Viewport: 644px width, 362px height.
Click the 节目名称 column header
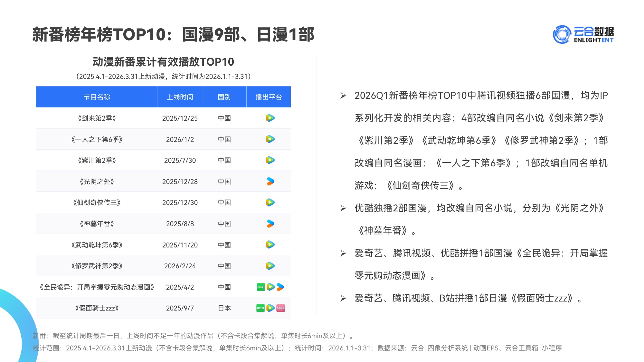[x=97, y=97]
